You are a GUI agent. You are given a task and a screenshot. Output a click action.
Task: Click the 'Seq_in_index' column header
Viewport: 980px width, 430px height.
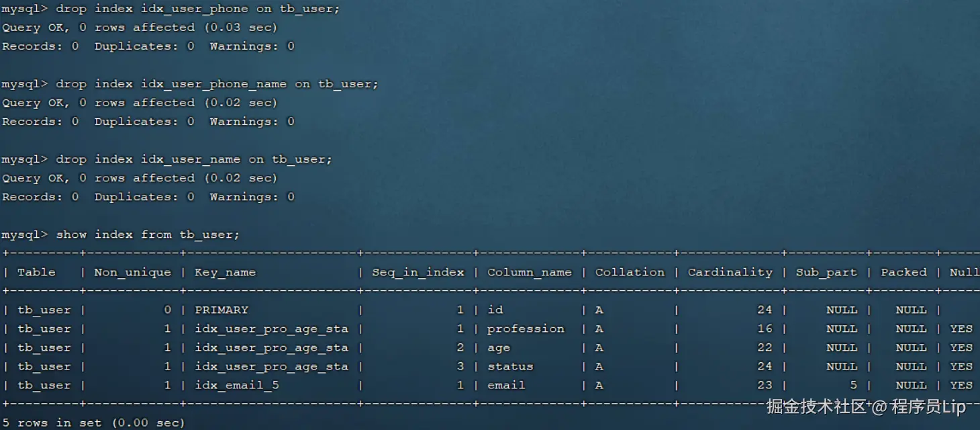418,272
